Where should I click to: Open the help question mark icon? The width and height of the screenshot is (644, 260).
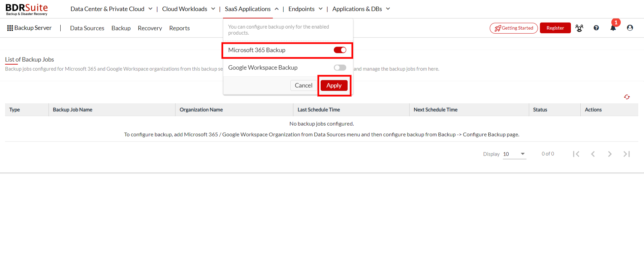click(596, 28)
